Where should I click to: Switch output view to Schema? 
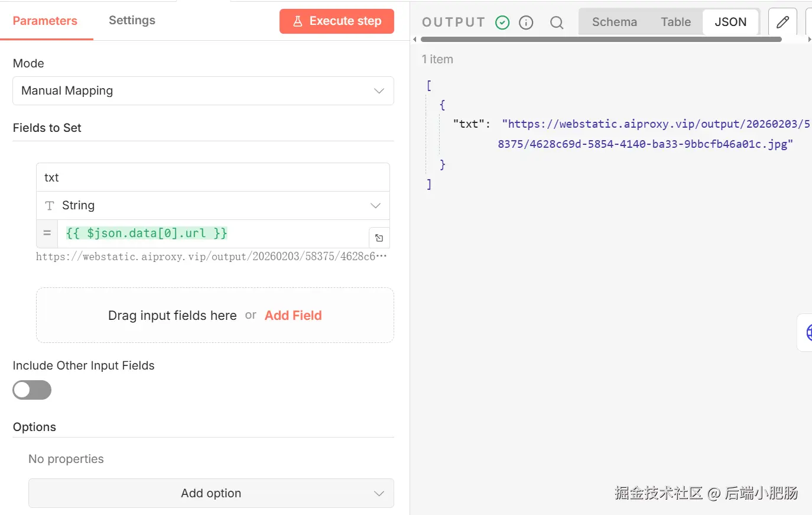tap(615, 22)
